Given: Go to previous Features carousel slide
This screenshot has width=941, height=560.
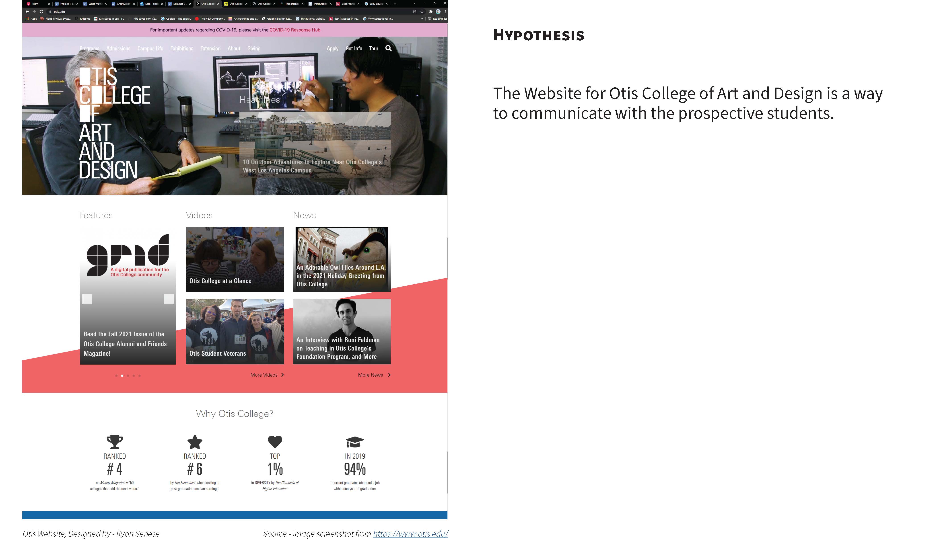Looking at the screenshot, I should coord(87,299).
